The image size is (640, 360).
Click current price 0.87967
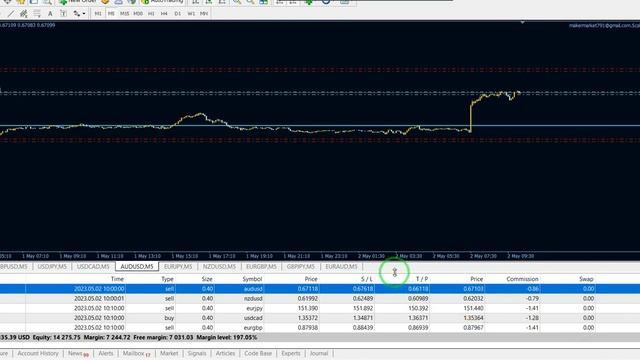click(x=473, y=328)
